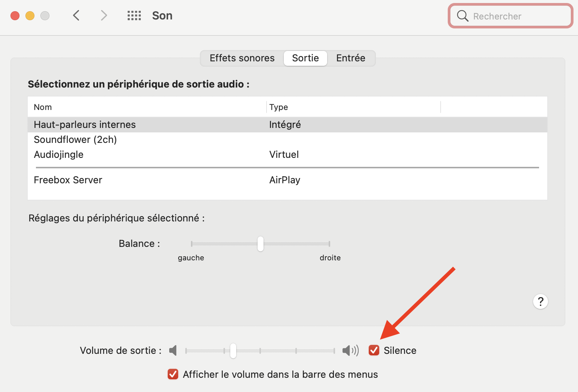Open help with the question mark button
The width and height of the screenshot is (578, 392).
pyautogui.click(x=540, y=301)
